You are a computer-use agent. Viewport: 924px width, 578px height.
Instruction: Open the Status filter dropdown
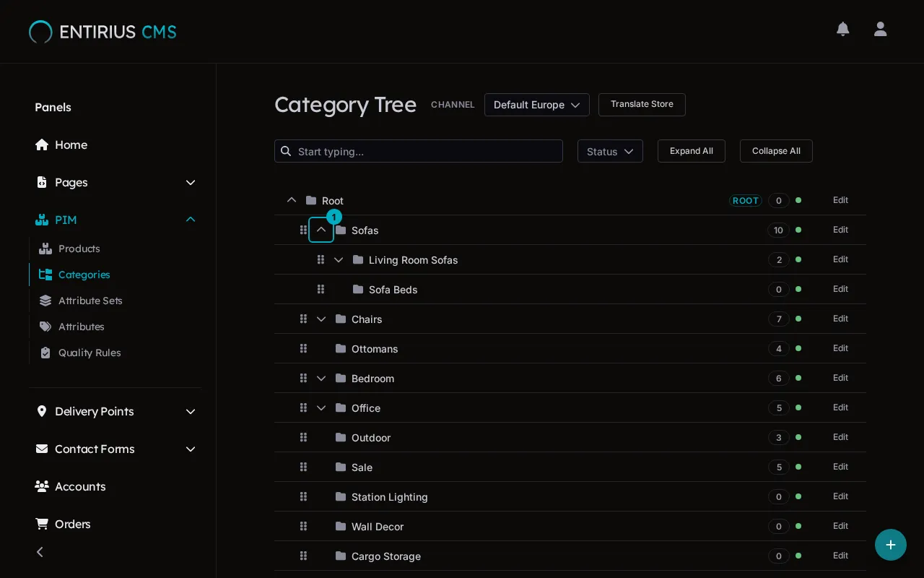[610, 151]
